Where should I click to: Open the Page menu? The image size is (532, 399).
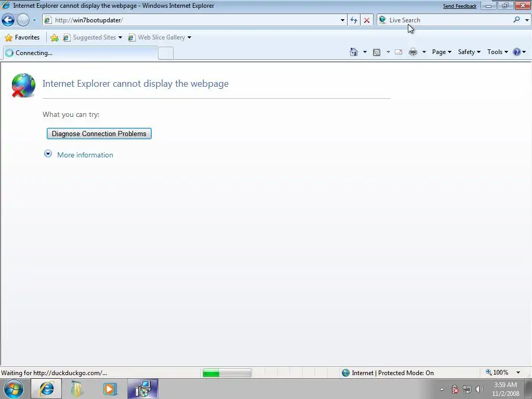click(442, 52)
